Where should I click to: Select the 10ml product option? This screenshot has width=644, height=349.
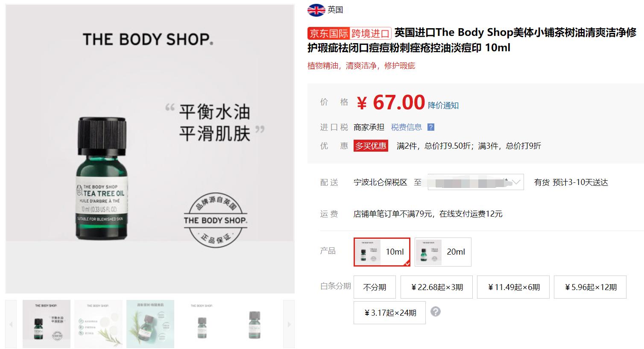382,252
